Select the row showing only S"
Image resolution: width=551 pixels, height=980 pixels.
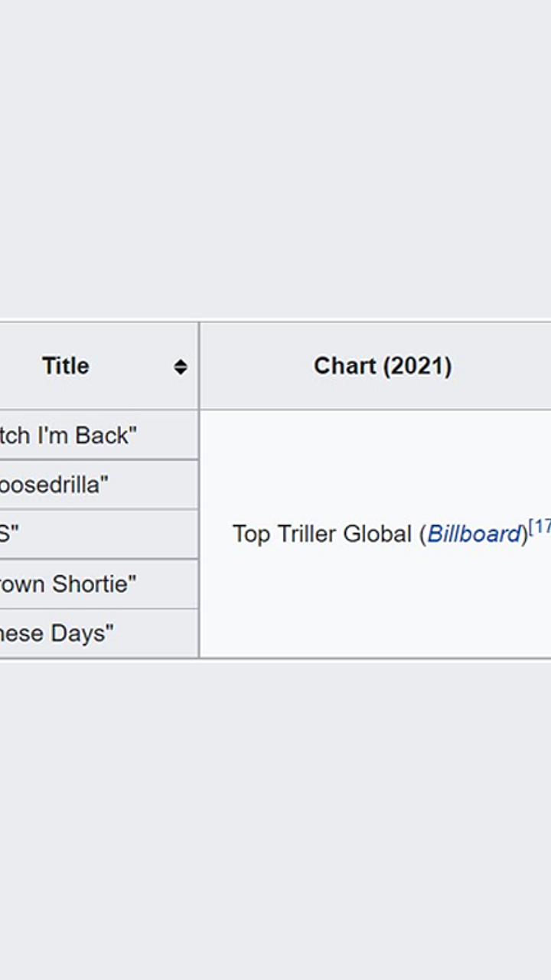[99, 534]
